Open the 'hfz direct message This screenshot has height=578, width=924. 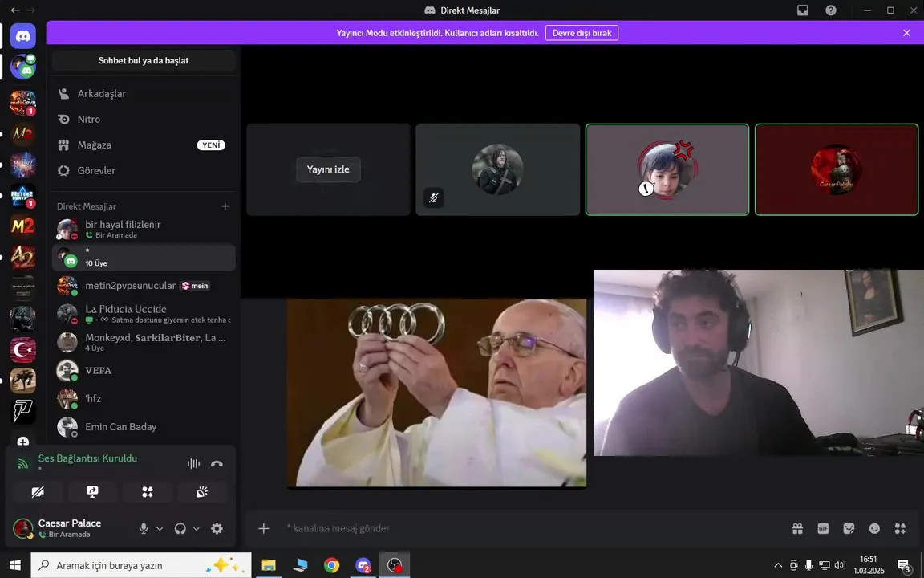[x=144, y=399]
